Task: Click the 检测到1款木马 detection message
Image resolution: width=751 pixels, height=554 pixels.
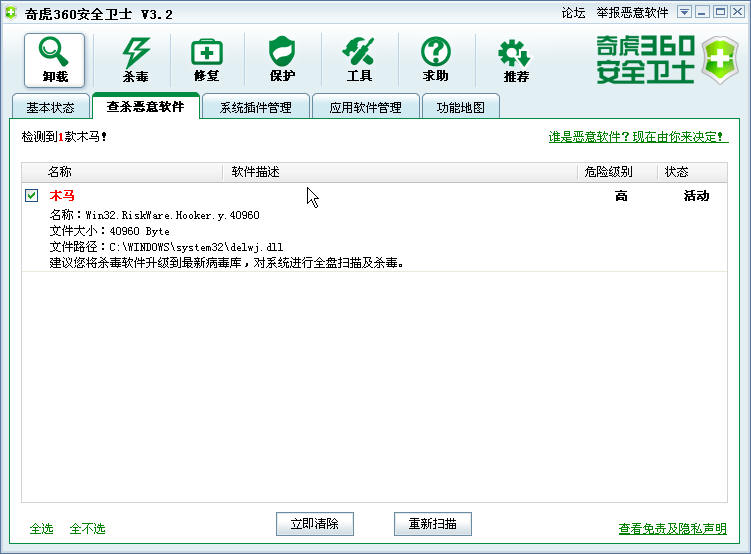Action: point(64,137)
